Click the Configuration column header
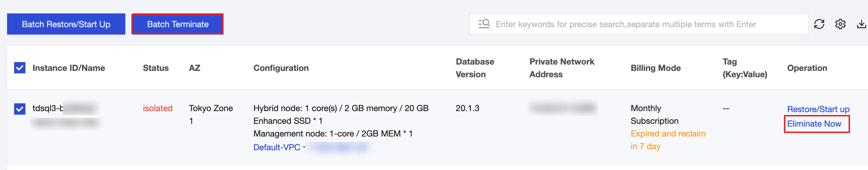The image size is (868, 170). 281,68
